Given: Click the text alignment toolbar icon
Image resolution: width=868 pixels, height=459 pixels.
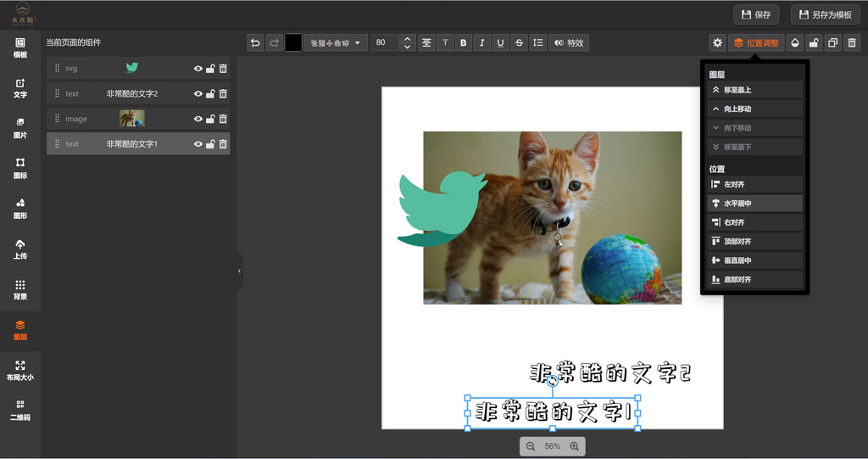Looking at the screenshot, I should coord(426,42).
